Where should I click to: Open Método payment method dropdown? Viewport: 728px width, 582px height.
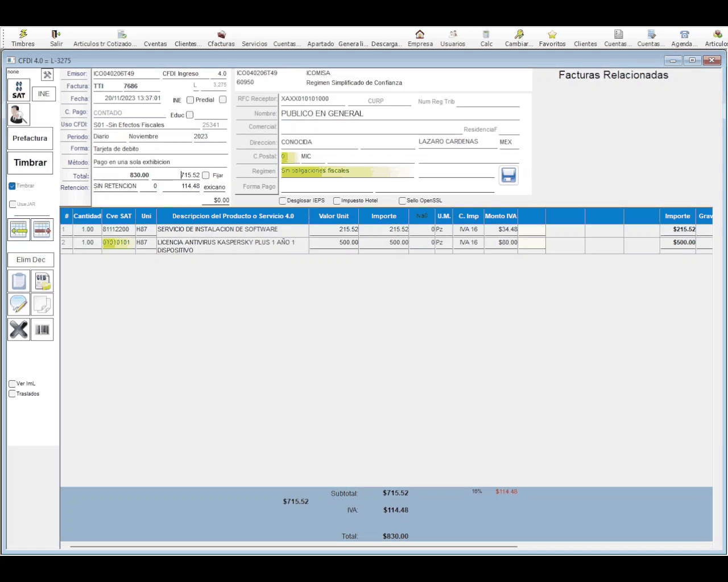click(x=159, y=162)
